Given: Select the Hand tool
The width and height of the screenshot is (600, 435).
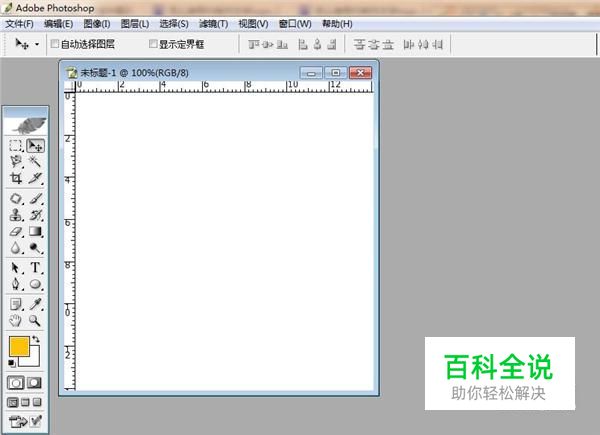Looking at the screenshot, I should [x=16, y=320].
